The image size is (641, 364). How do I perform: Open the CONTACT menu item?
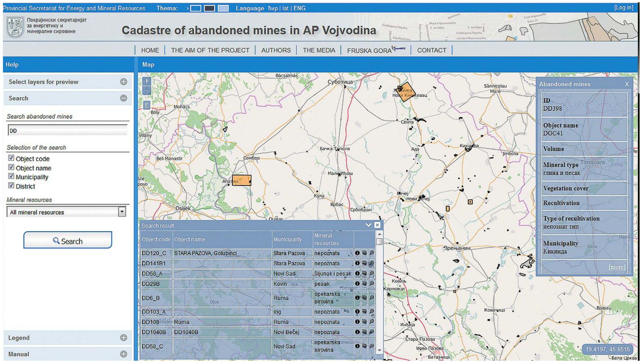432,50
